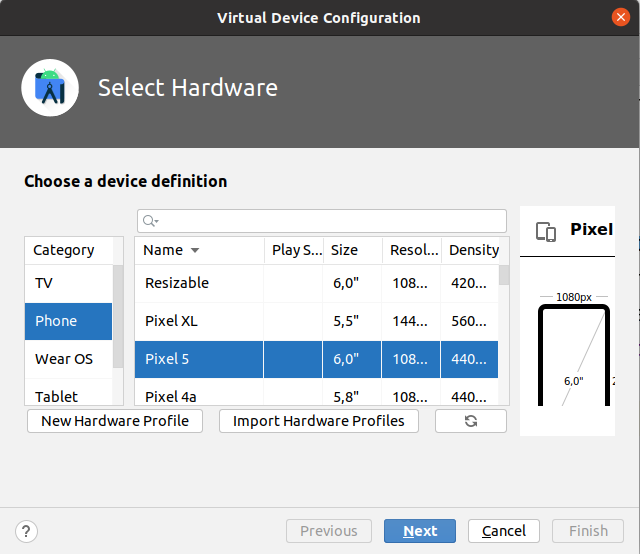Click Import Hardware Profiles button
The width and height of the screenshot is (640, 554).
pyautogui.click(x=319, y=421)
